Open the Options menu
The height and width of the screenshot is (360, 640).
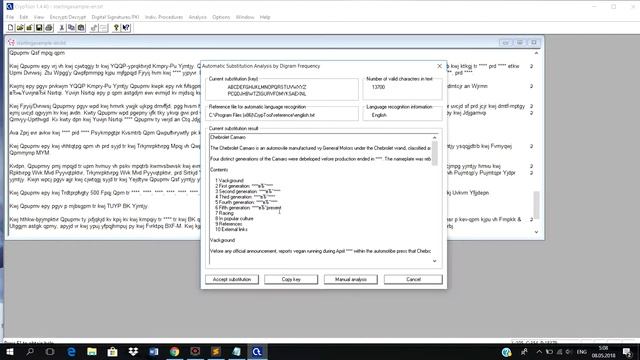point(221,17)
